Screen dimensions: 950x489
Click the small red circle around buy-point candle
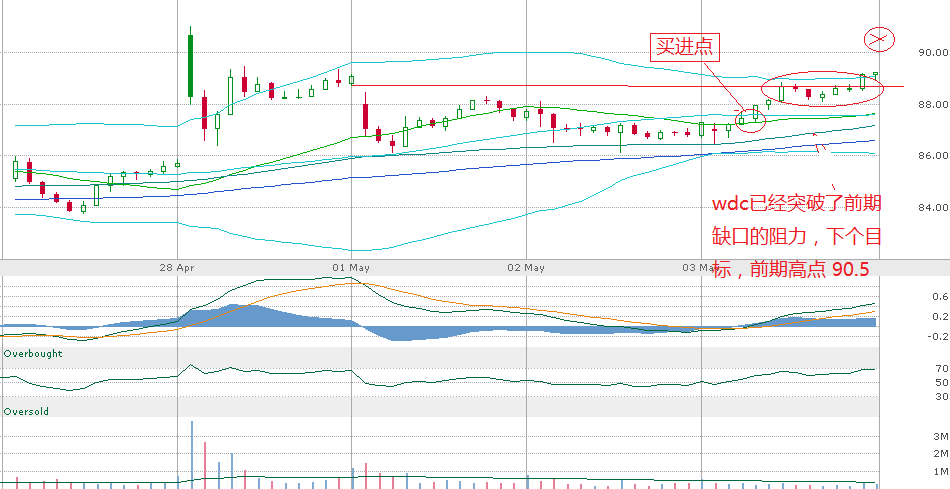[x=750, y=120]
